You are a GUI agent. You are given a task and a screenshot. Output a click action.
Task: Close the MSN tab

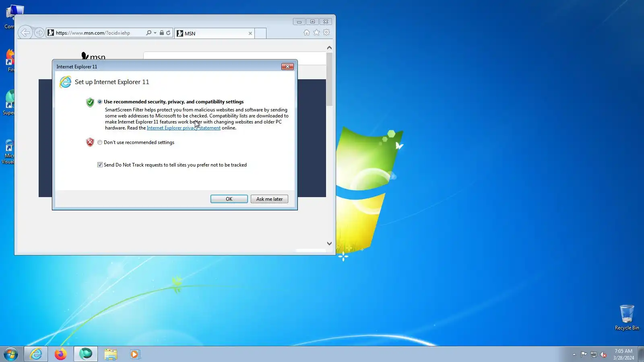click(x=250, y=33)
